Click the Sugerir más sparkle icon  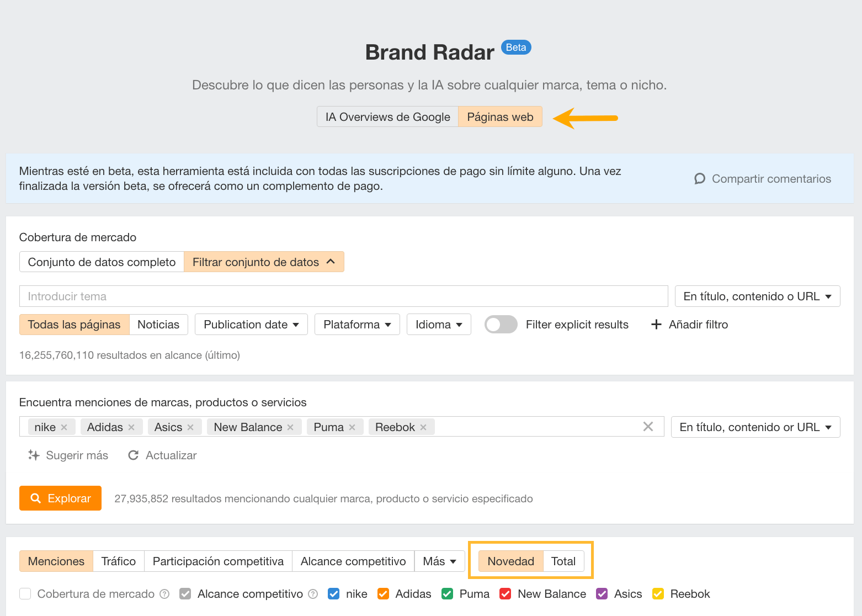pos(34,455)
